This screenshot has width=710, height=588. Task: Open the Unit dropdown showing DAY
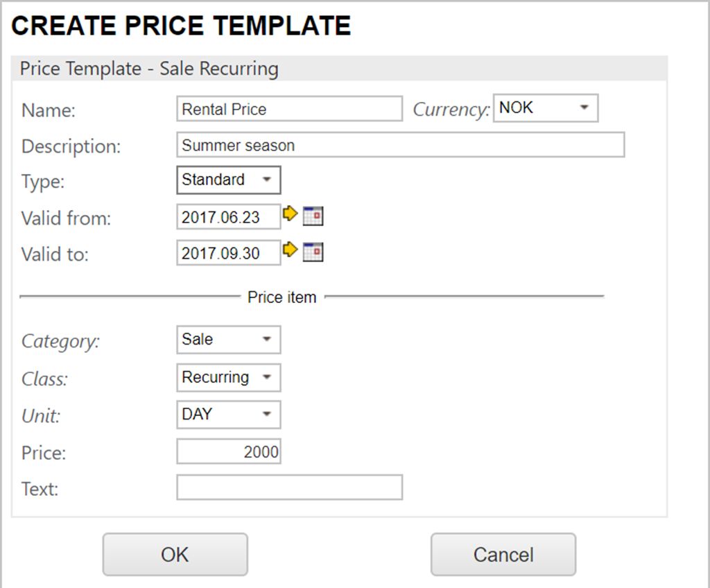228,415
